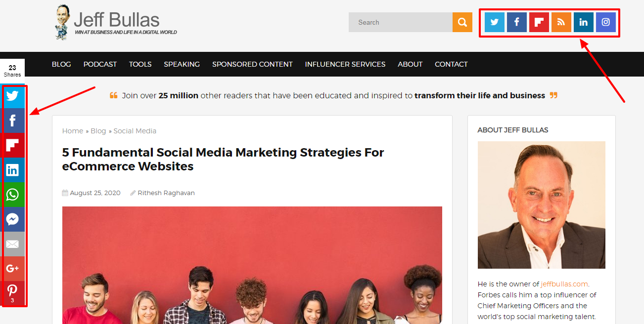The image size is (644, 324).
Task: Click the Twitter icon in the header
Action: [x=494, y=22]
